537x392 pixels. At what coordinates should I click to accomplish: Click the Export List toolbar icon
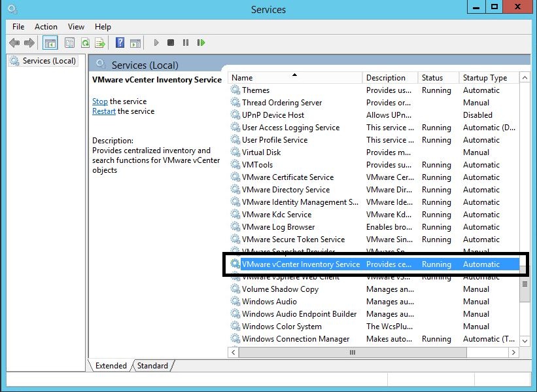coord(100,43)
